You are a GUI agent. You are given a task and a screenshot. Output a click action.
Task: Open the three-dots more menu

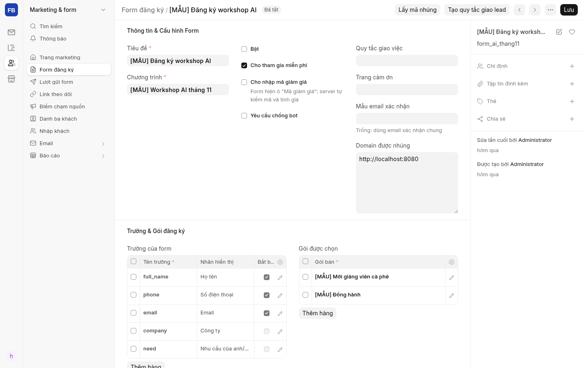550,10
